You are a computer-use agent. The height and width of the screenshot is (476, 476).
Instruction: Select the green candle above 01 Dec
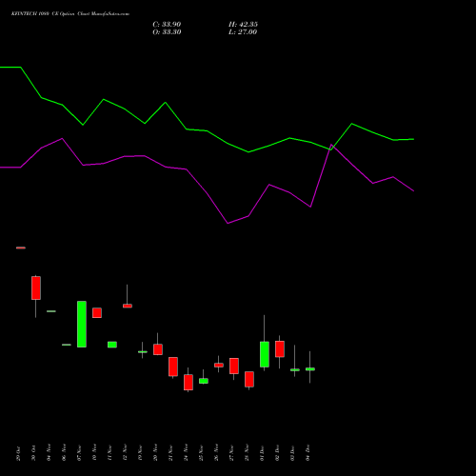(265, 354)
